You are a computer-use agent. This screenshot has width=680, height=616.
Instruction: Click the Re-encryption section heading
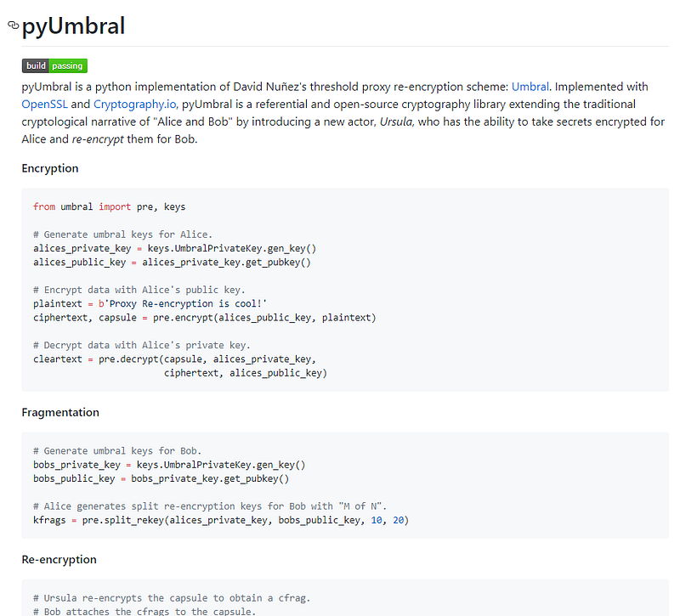tap(59, 559)
